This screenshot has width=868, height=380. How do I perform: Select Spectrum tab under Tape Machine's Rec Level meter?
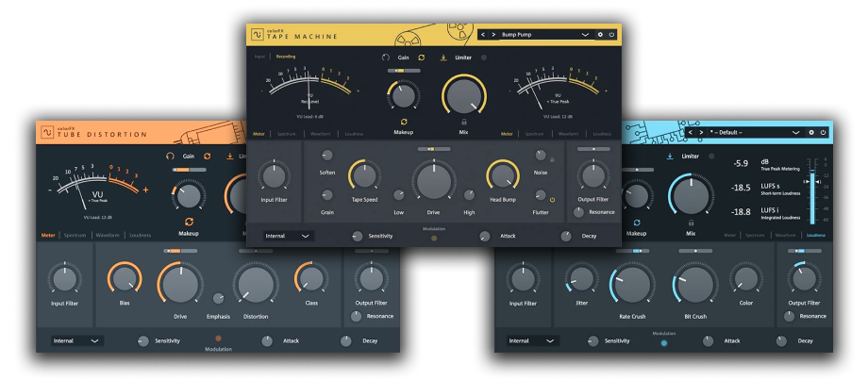[x=286, y=134]
